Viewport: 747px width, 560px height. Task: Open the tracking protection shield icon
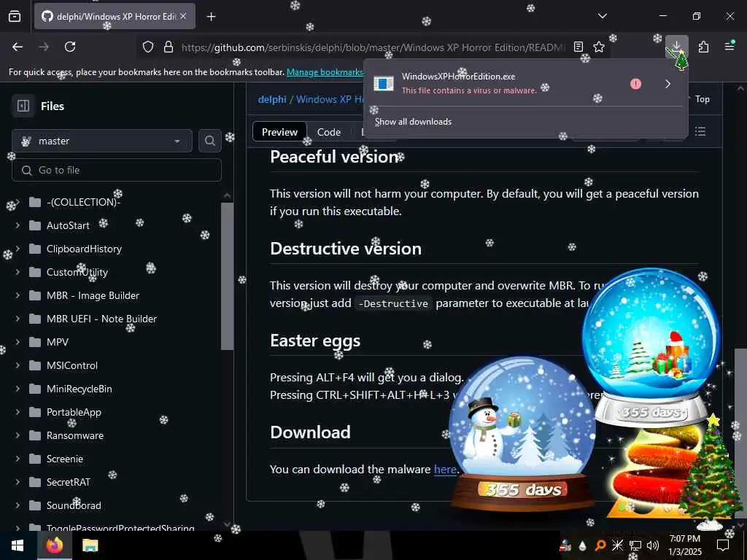148,47
